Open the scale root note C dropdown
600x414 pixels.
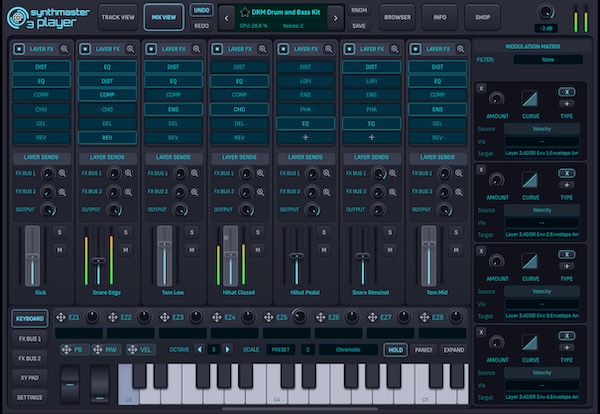[308, 350]
